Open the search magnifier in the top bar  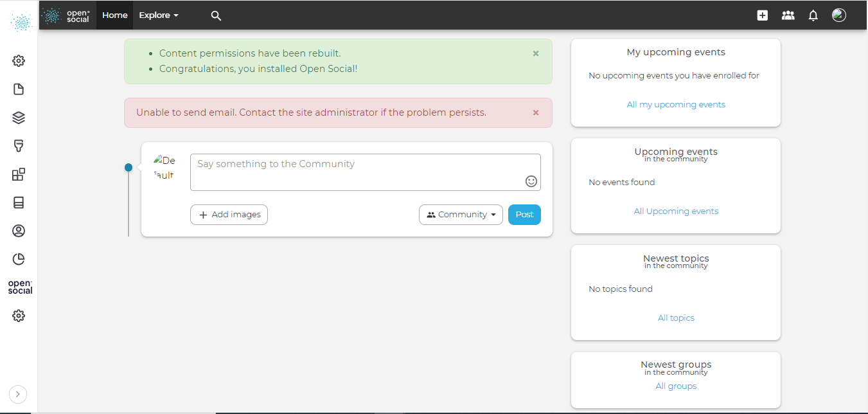coord(216,15)
